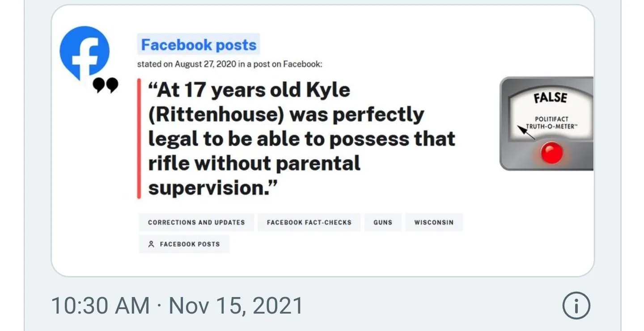Screen dimensions: 644x331
Task: Open the 10:30 AM tweet time
Action: pyautogui.click(x=100, y=306)
